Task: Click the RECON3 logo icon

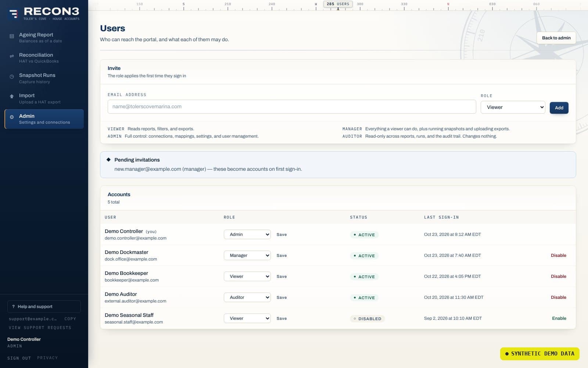Action: 14,14
